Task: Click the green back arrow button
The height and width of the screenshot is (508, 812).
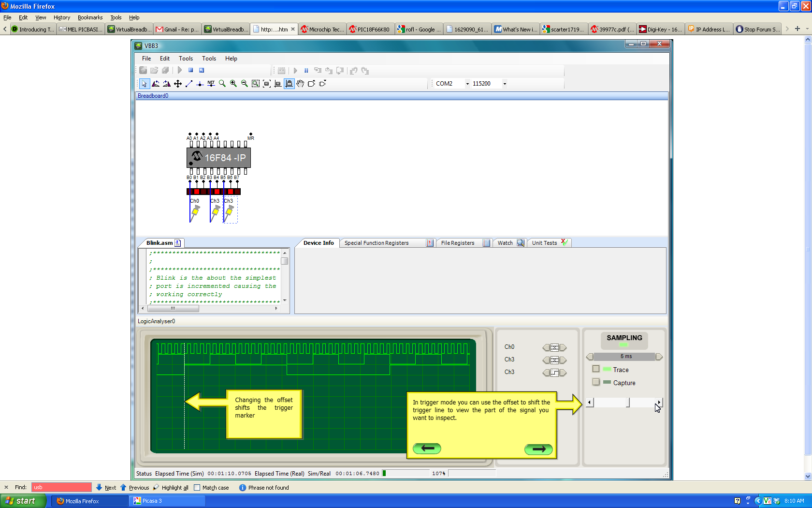Action: point(427,448)
